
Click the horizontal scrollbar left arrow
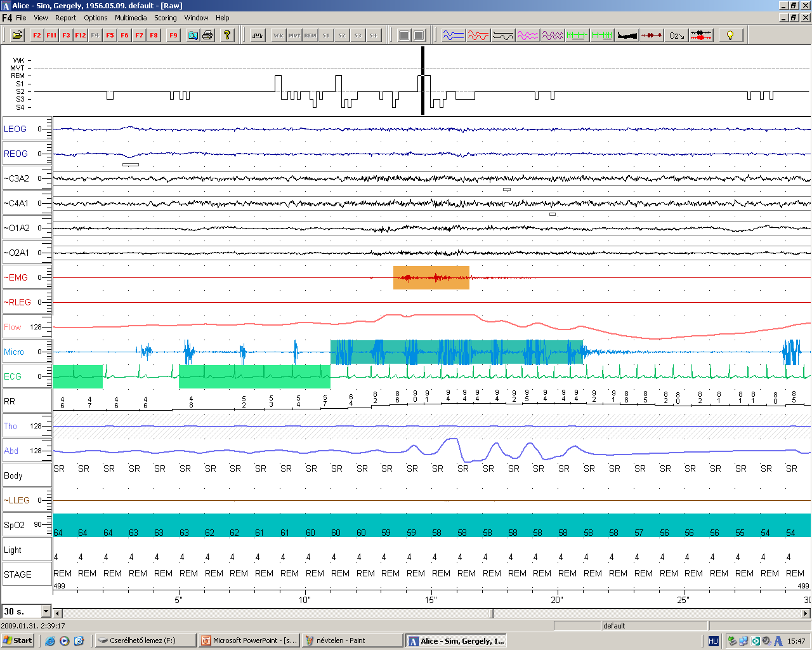[58, 613]
